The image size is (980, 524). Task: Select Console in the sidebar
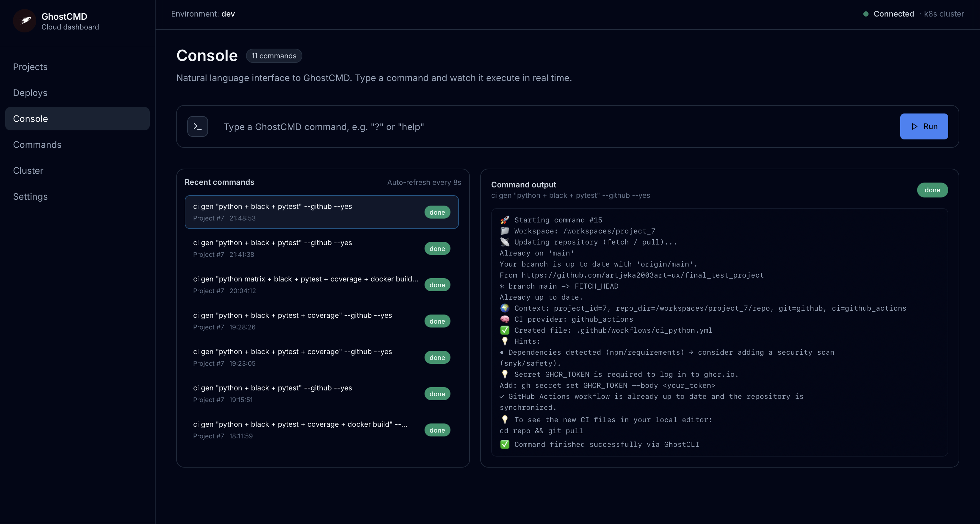pyautogui.click(x=30, y=118)
